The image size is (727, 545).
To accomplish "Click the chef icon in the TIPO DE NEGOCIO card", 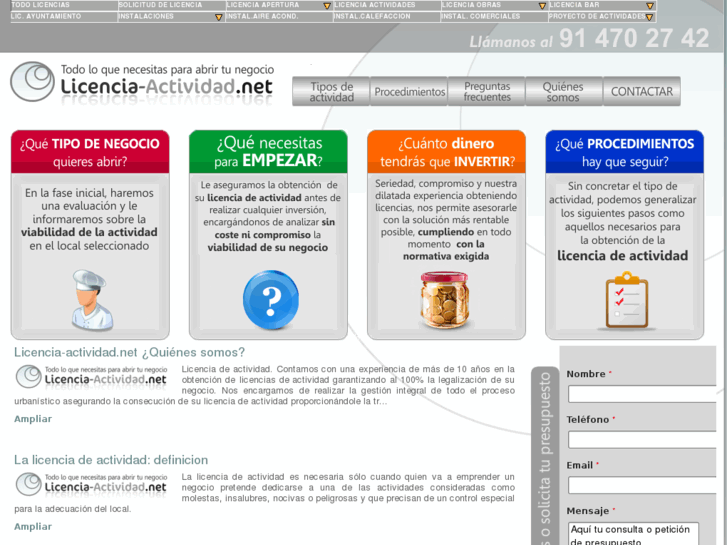I will [x=92, y=300].
